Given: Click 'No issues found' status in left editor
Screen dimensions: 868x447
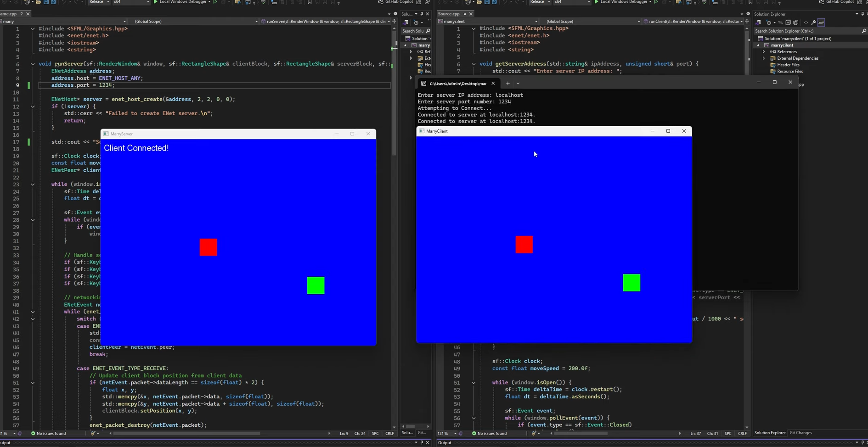Looking at the screenshot, I should click(x=48, y=433).
